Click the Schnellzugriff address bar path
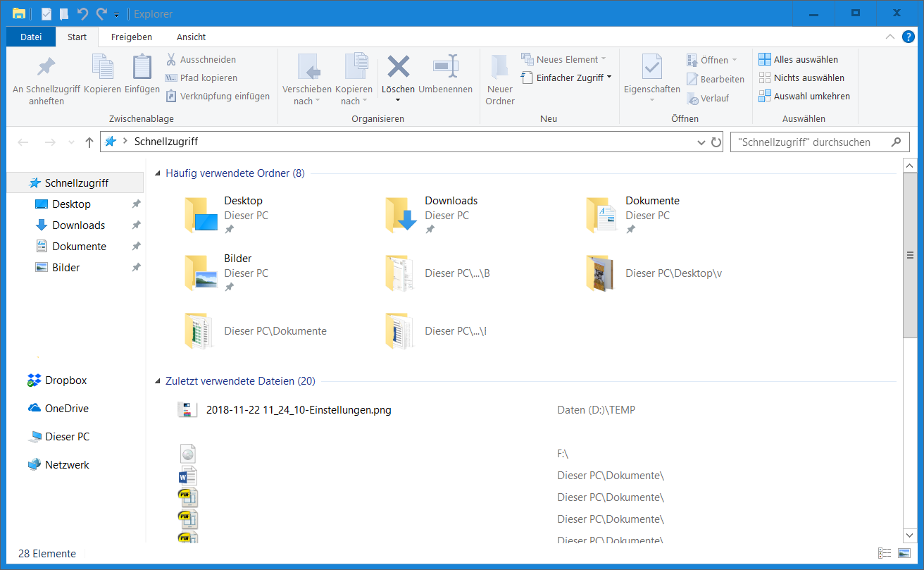Screen dimensions: 924x570 (166, 142)
